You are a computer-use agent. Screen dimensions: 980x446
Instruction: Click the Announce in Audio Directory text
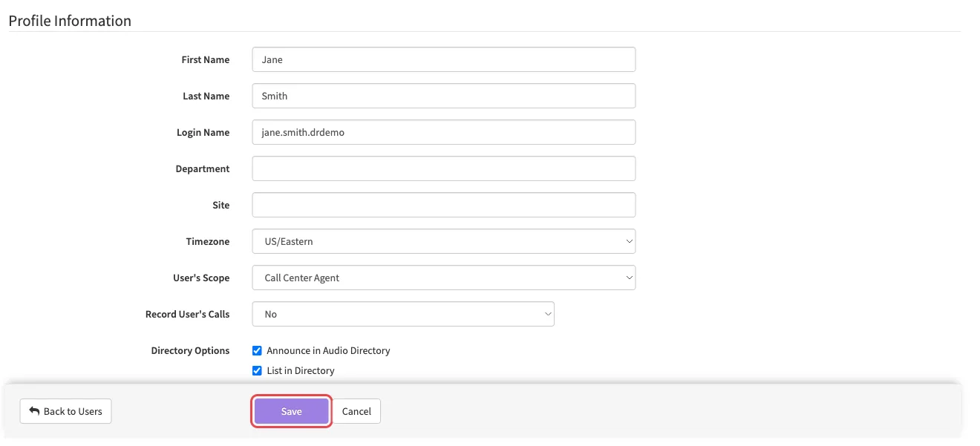328,350
